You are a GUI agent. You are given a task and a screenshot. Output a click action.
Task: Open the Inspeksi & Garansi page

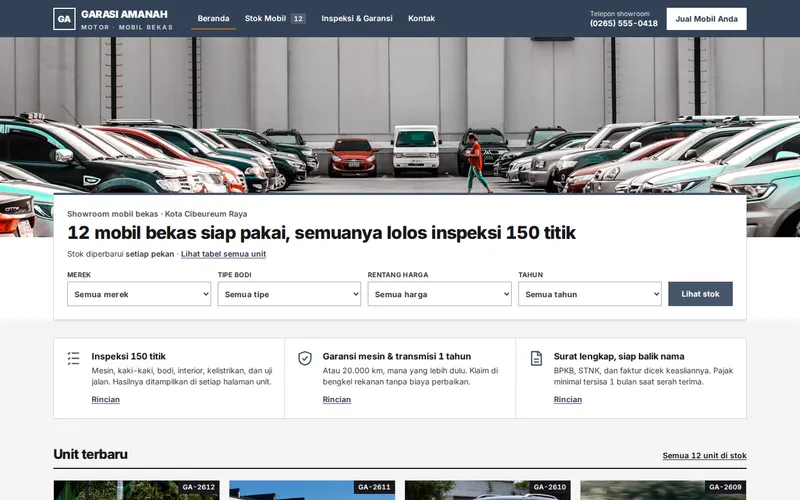point(357,18)
